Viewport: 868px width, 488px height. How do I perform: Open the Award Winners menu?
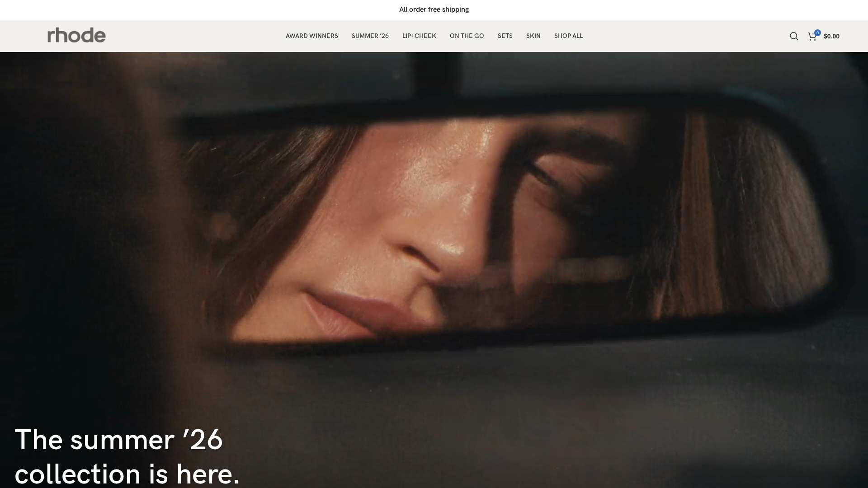pos(311,36)
